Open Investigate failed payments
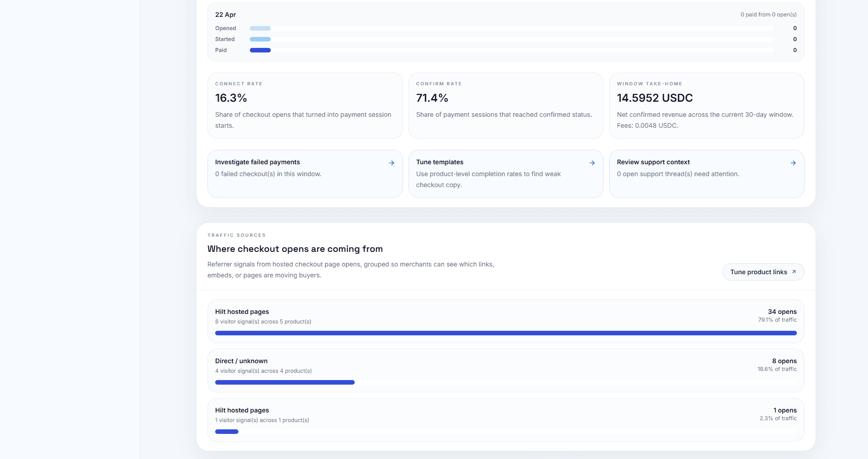868x459 pixels. coord(305,174)
